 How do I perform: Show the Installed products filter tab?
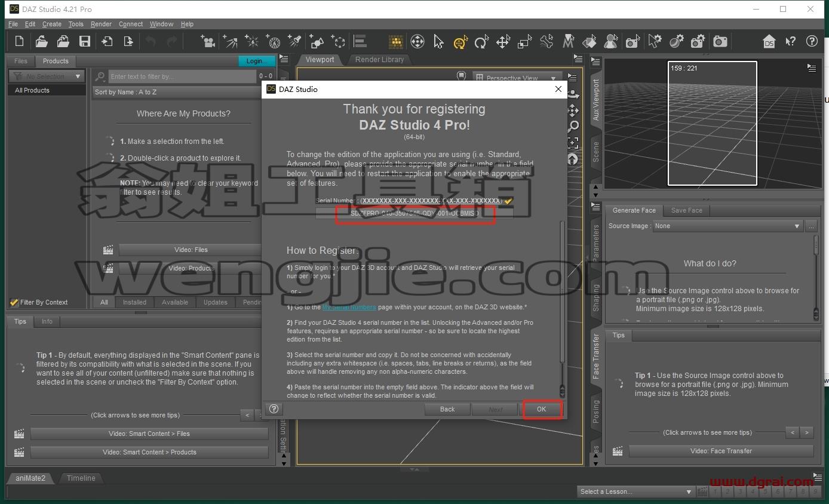coord(134,302)
